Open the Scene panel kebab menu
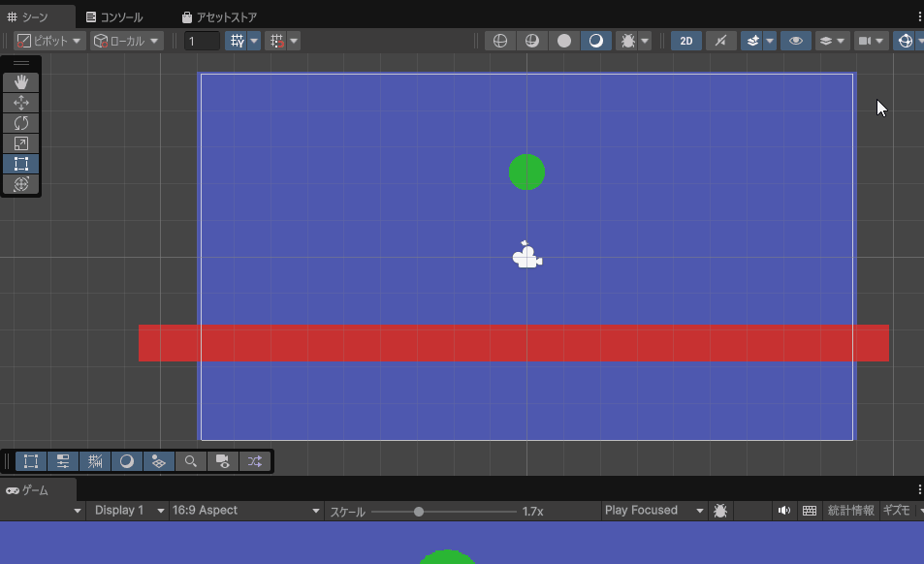 tap(919, 17)
